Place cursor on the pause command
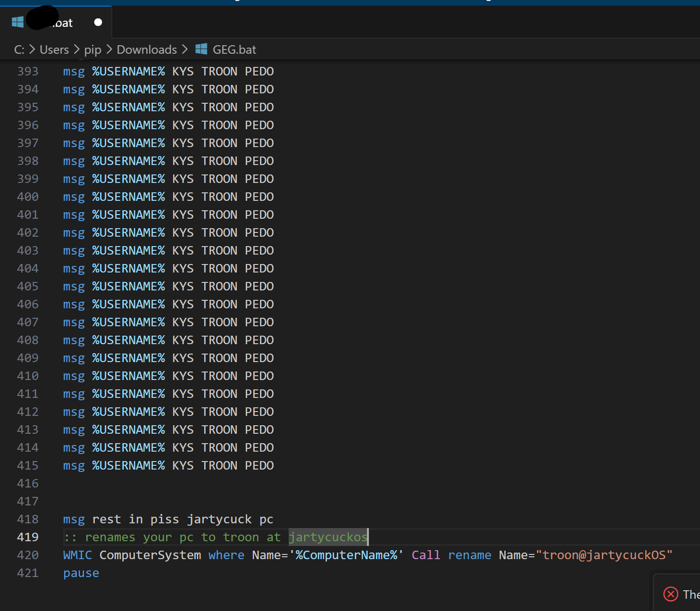This screenshot has height=611, width=700. [81, 573]
